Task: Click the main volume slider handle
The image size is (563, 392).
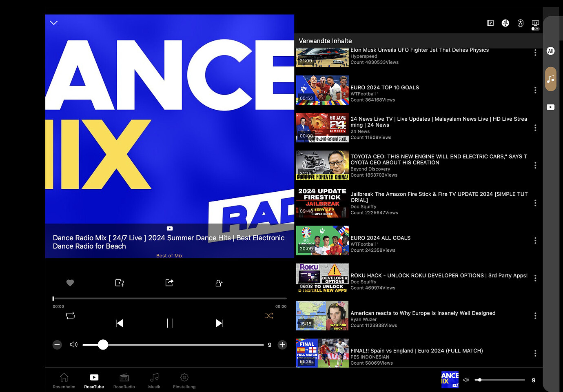Action: (x=103, y=345)
